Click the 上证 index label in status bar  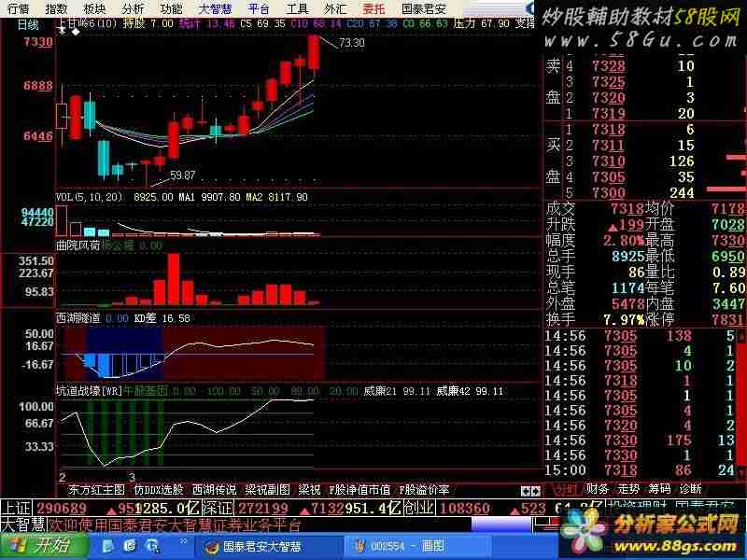(x=16, y=508)
